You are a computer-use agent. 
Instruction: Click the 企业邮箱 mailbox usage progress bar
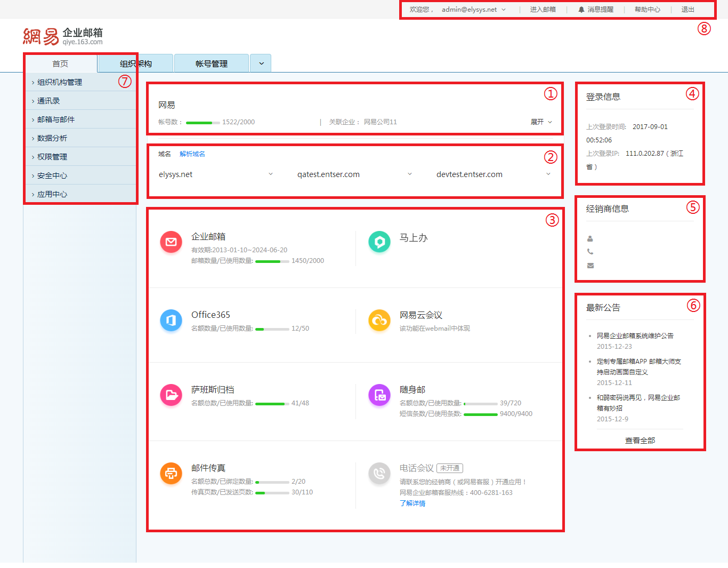coord(272,261)
